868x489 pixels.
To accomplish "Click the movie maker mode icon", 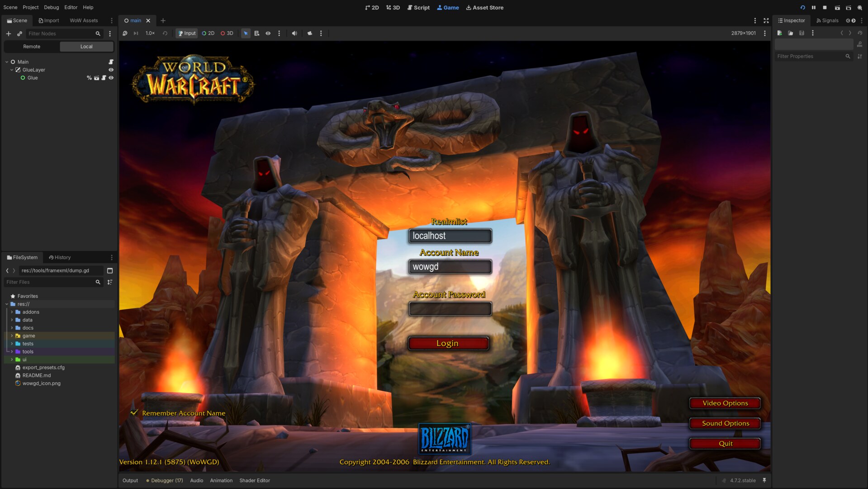I will click(x=859, y=8).
